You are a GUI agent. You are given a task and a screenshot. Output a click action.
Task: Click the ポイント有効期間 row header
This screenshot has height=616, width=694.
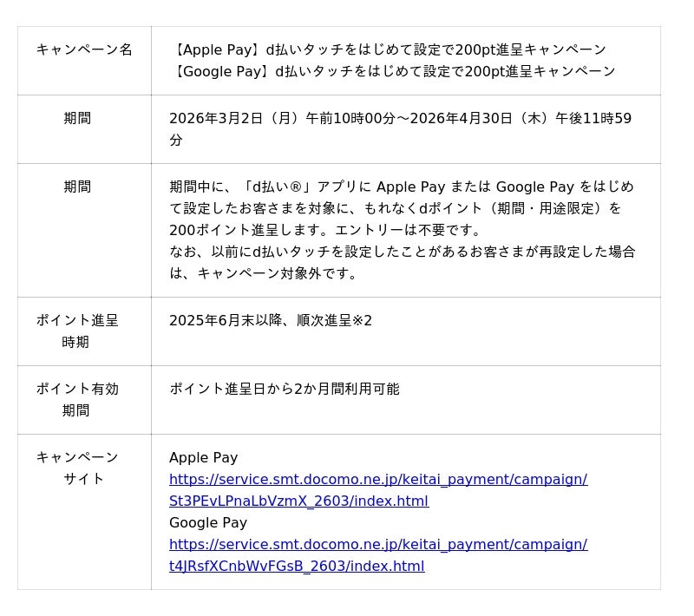point(77,400)
